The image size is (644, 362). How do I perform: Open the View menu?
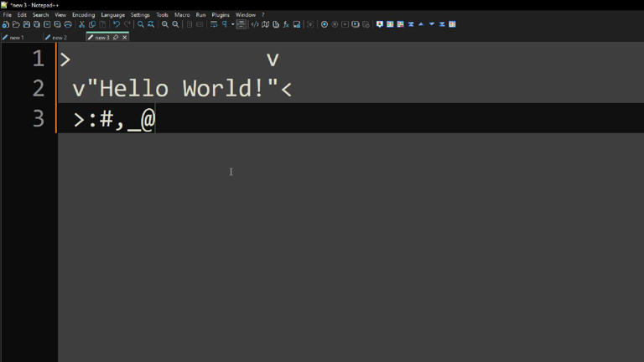click(60, 15)
